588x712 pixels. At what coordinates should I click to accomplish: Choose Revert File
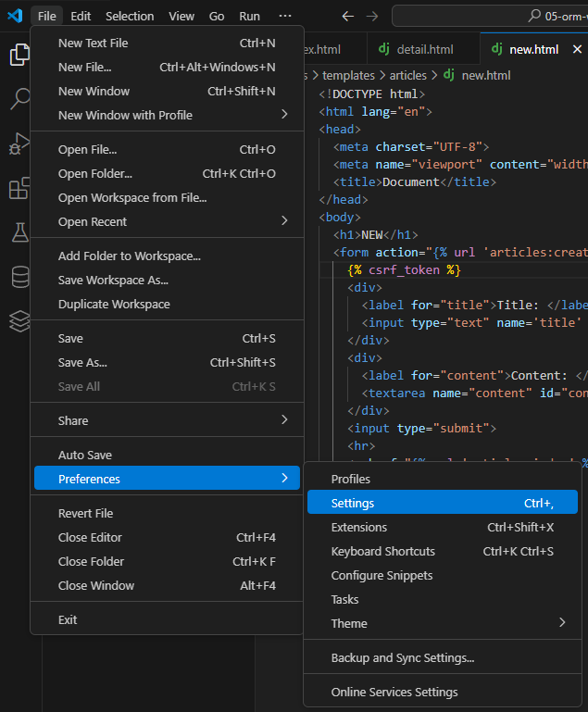tap(167, 513)
